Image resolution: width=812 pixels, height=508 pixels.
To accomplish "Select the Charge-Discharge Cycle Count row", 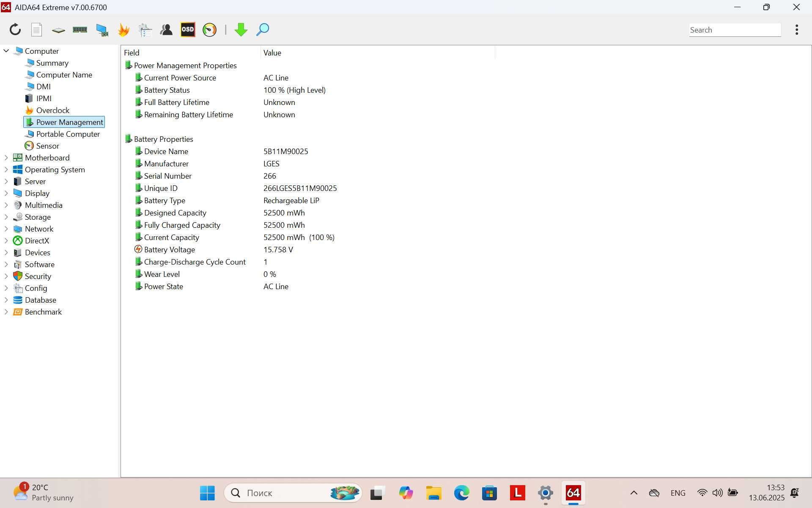I will click(308, 262).
